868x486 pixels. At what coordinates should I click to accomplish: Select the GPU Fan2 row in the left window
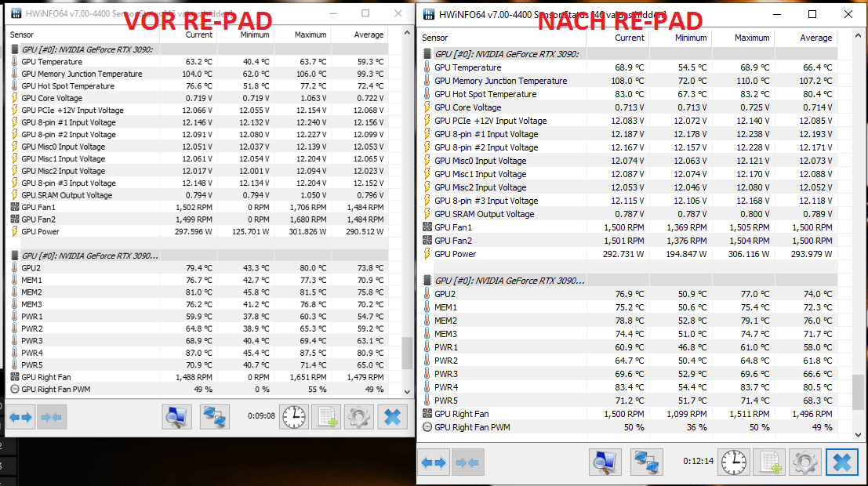pos(197,219)
